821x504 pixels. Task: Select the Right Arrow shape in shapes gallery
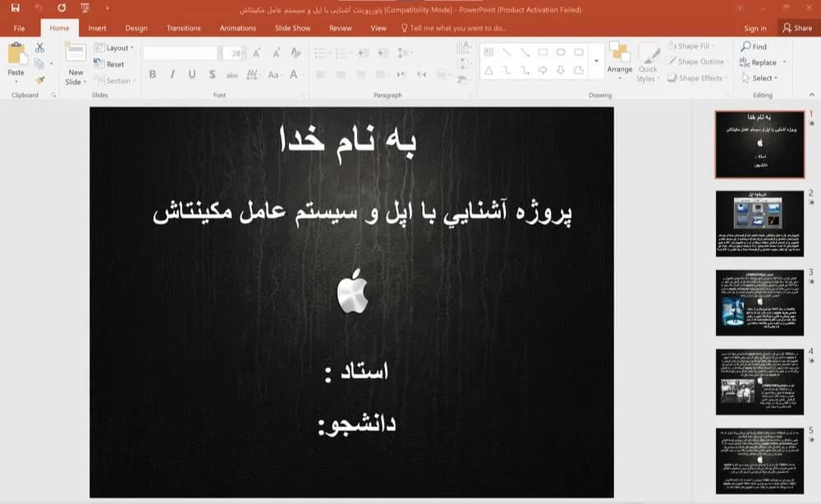(543, 70)
